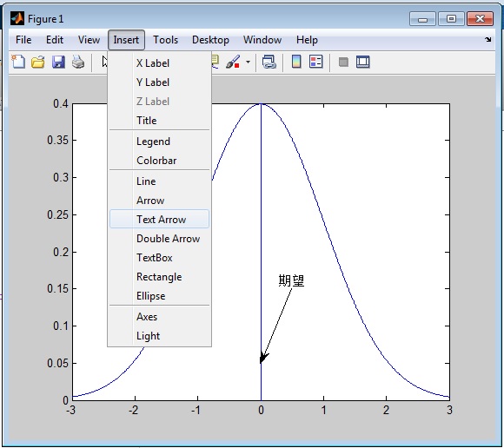
Task: Click the dock figure arrow at menu bar end
Action: [x=488, y=39]
